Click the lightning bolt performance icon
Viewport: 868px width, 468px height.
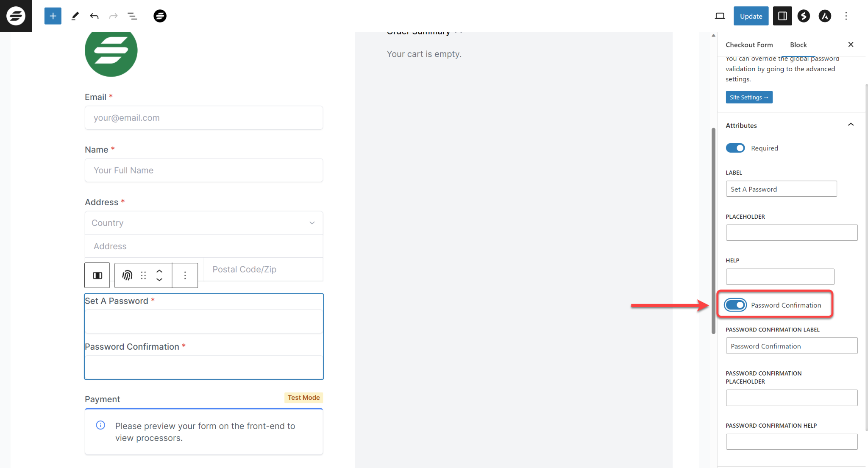click(804, 16)
